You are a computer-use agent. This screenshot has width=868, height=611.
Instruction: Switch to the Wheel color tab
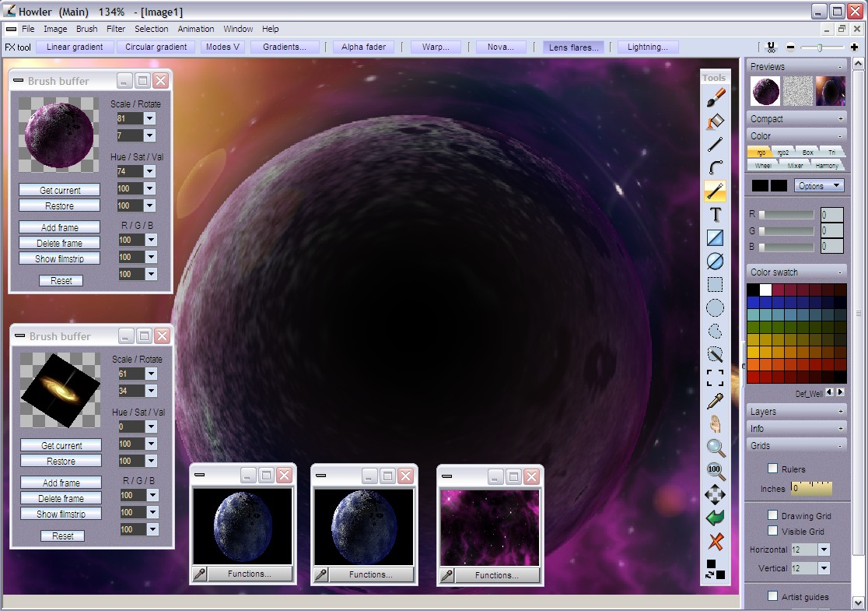pyautogui.click(x=762, y=165)
